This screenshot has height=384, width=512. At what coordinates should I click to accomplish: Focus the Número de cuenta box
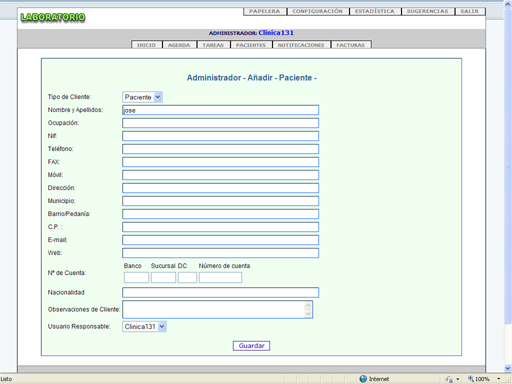coord(220,277)
